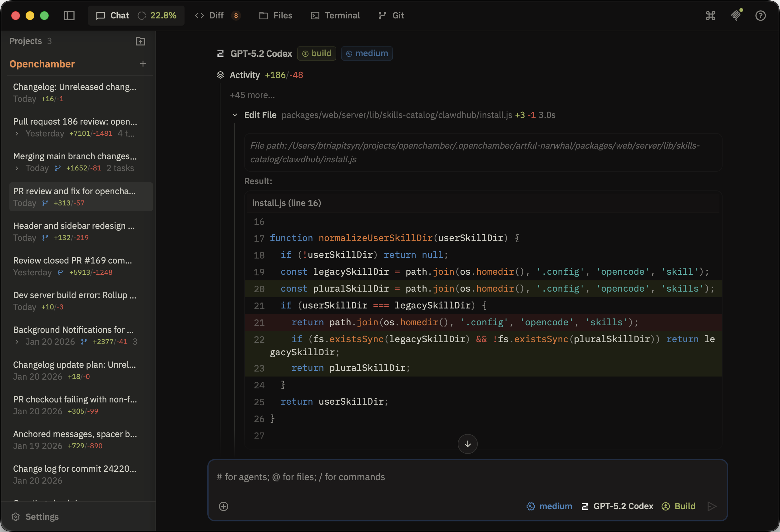Open the help question-mark icon
The height and width of the screenshot is (532, 780).
760,15
